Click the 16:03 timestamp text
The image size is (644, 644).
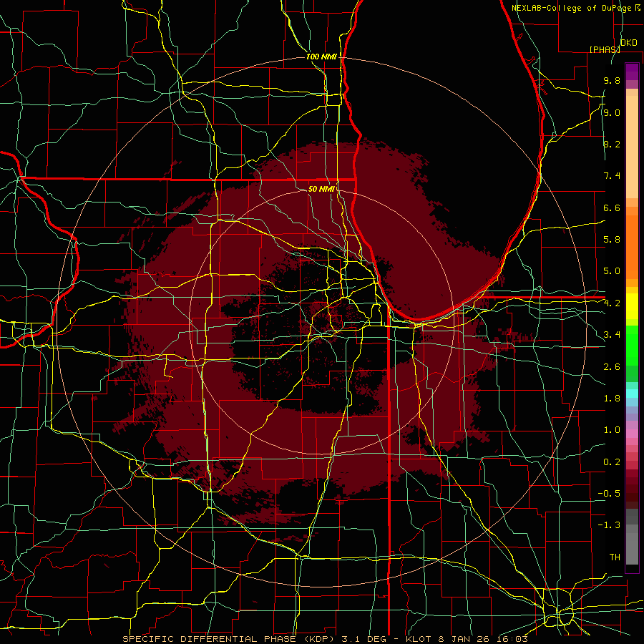[x=512, y=639]
